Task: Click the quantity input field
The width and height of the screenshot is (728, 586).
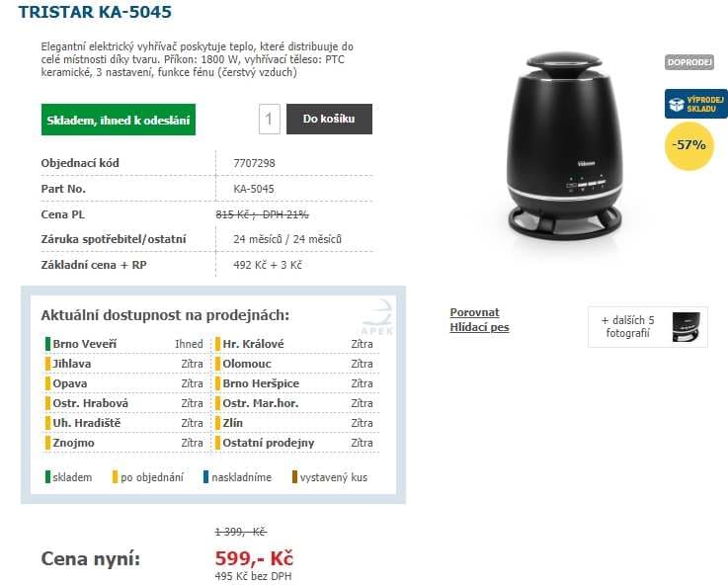Action: click(270, 119)
